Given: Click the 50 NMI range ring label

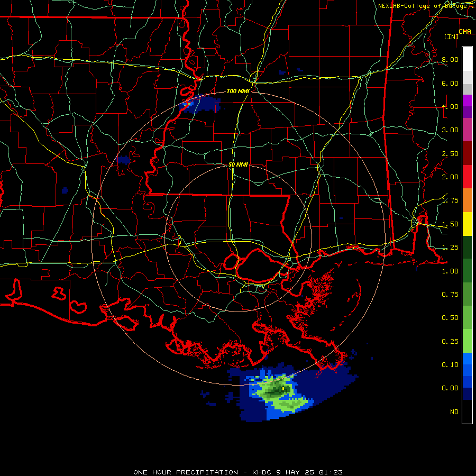Looking at the screenshot, I should (x=238, y=164).
